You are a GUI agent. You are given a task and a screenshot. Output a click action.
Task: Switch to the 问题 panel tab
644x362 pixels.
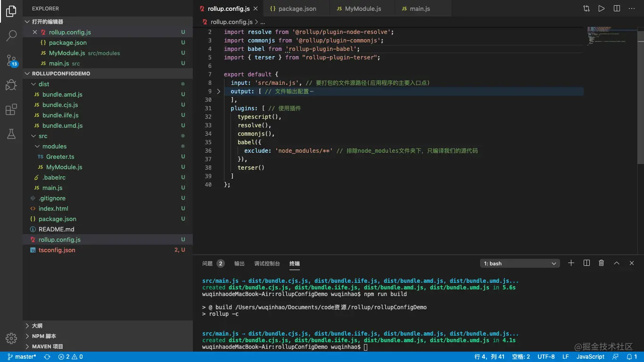[207, 263]
